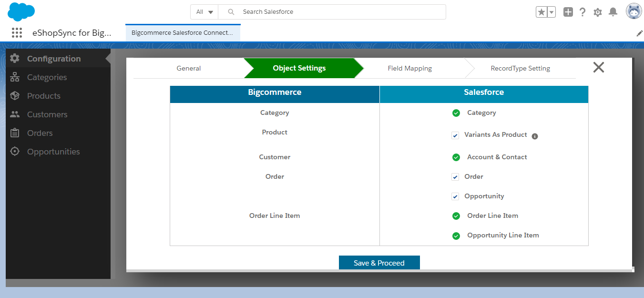Click the user avatar profile icon
This screenshot has height=298, width=644.
pos(634,12)
